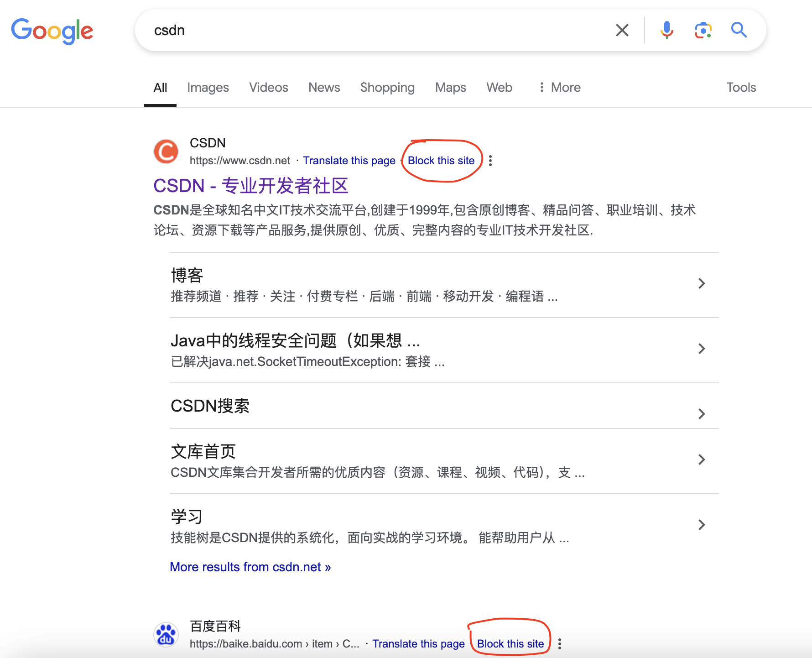Screen dimensions: 812x658
Task: Click Block this site for csdn.net
Action: pos(441,161)
